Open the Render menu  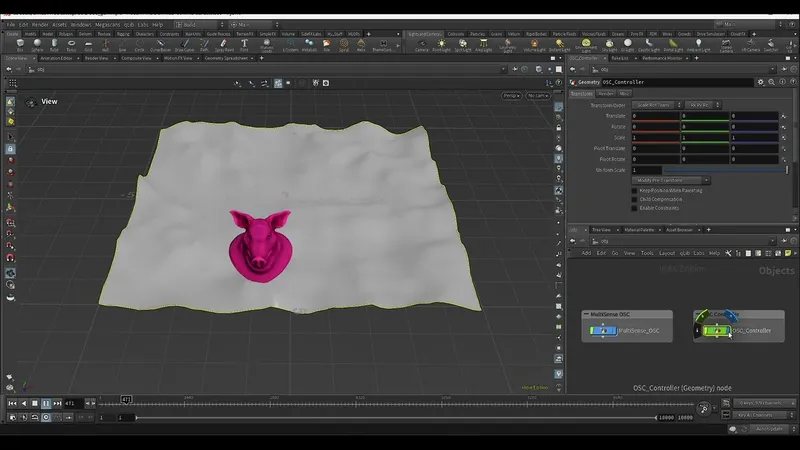[x=40, y=24]
